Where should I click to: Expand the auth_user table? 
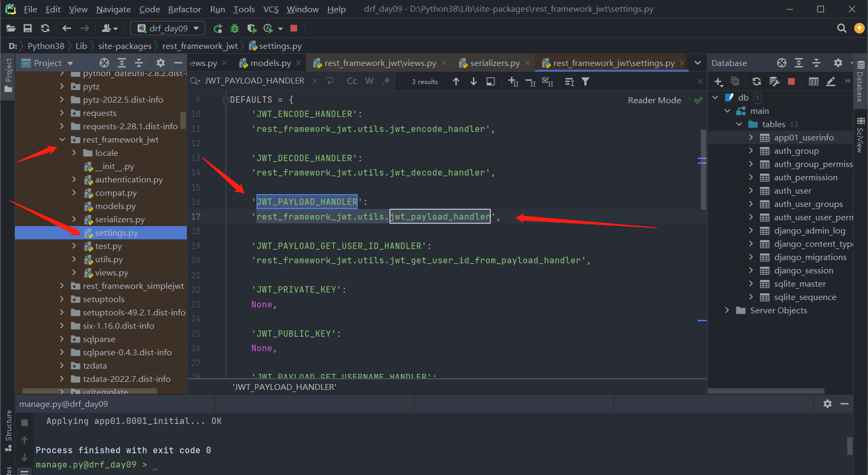pyautogui.click(x=751, y=191)
